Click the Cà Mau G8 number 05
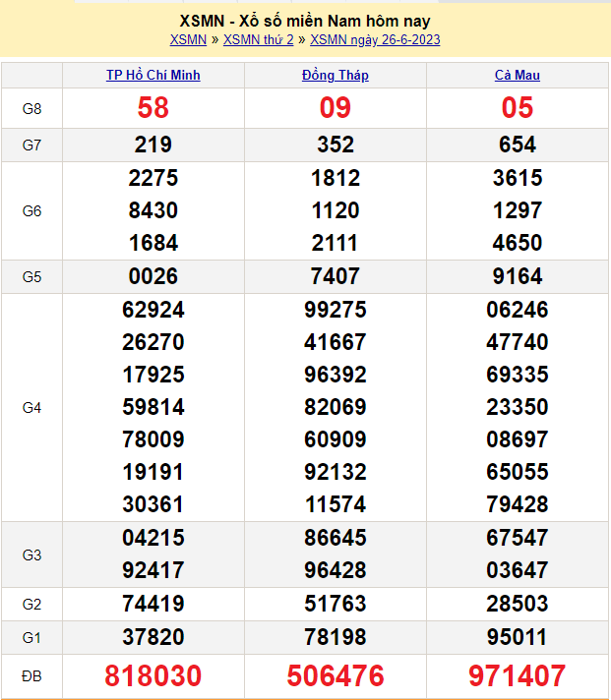This screenshot has height=700, width=611. (518, 109)
